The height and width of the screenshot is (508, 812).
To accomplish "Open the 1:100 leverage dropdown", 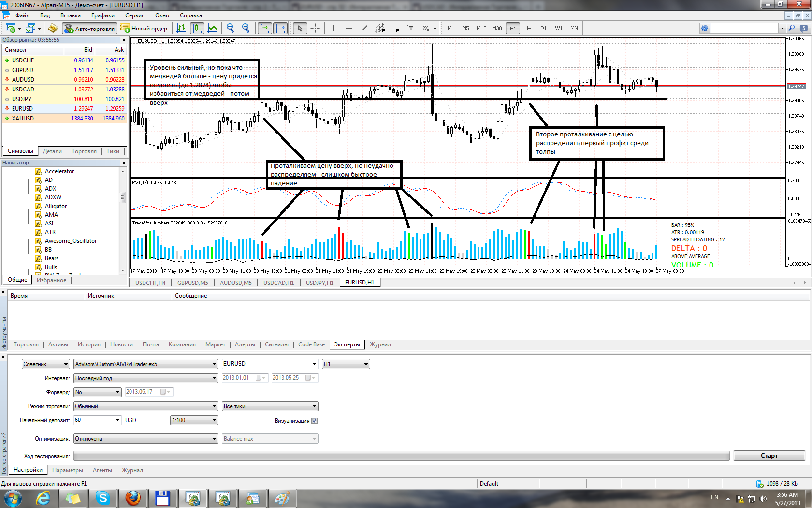I will pyautogui.click(x=194, y=420).
